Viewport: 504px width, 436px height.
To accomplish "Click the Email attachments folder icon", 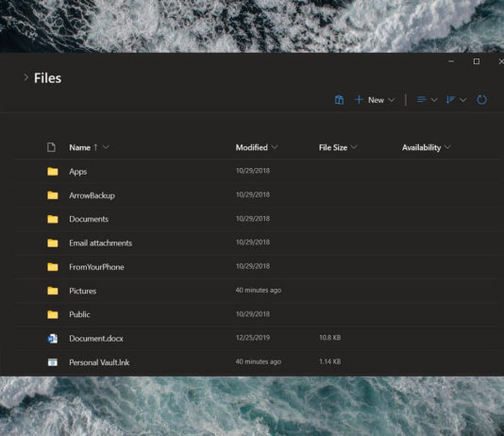I will click(53, 243).
